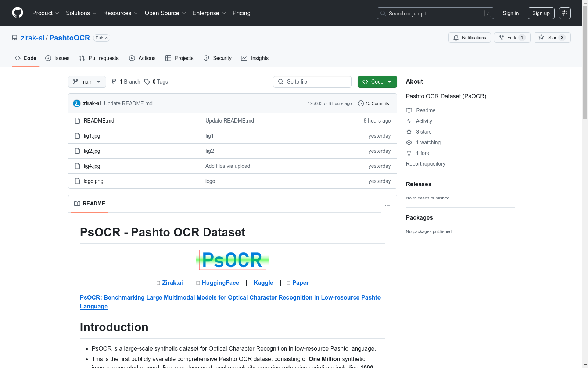Open the Security tab

[x=218, y=58]
